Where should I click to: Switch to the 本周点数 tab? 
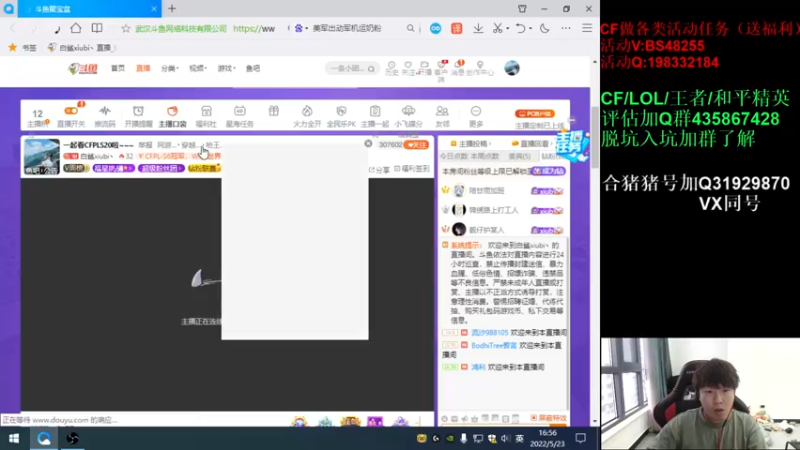[x=485, y=156]
